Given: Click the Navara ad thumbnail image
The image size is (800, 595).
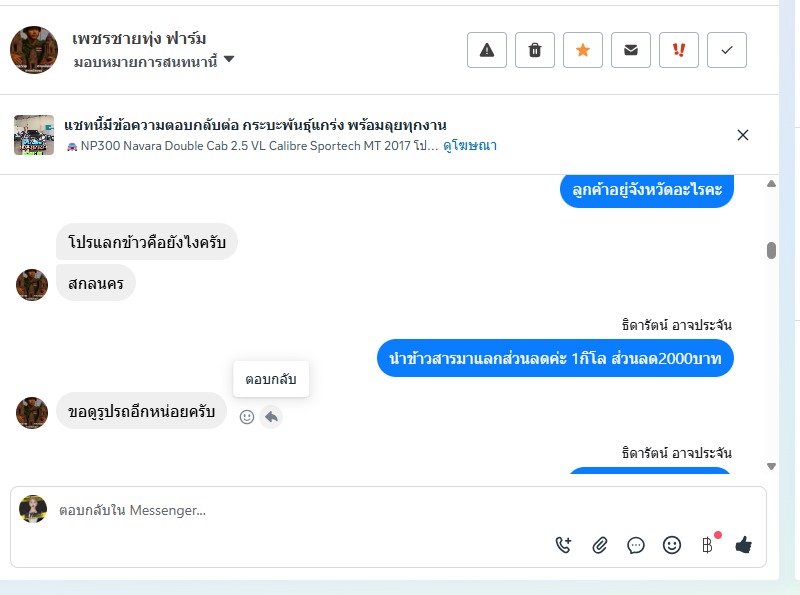Looking at the screenshot, I should 34,135.
